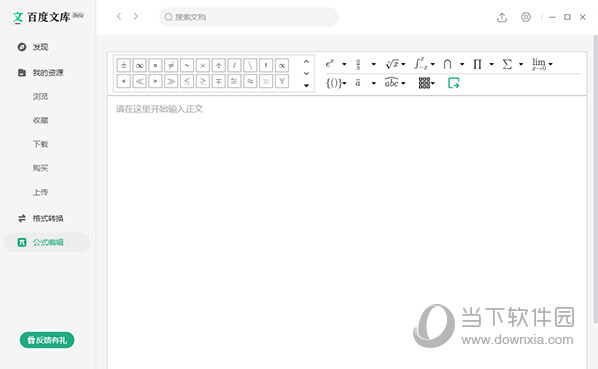Click the 反馈有礼 button
598x369 pixels.
47,340
